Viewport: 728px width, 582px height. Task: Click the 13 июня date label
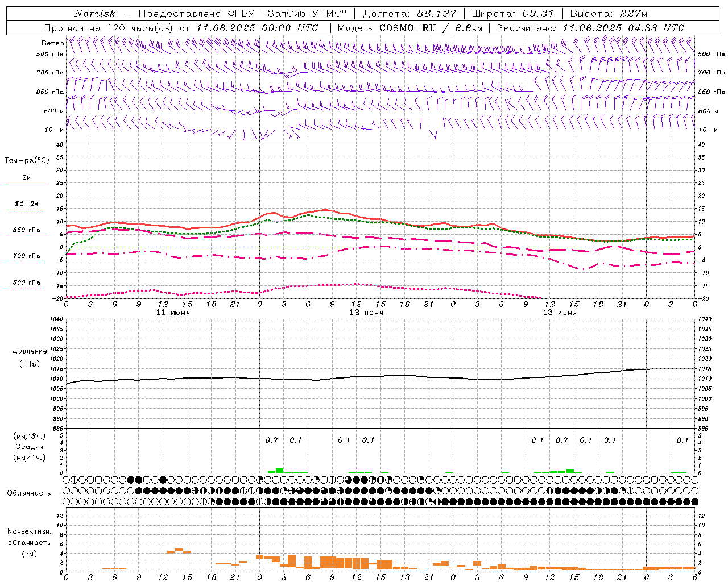click(560, 313)
